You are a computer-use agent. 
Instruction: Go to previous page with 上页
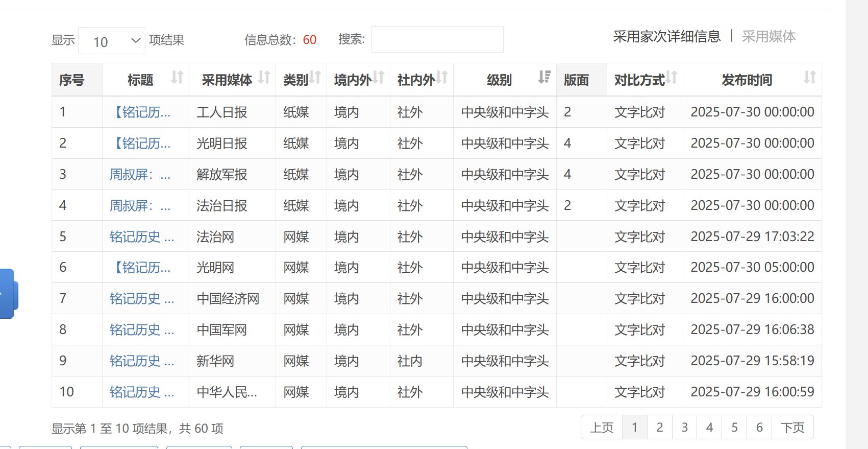coord(602,428)
